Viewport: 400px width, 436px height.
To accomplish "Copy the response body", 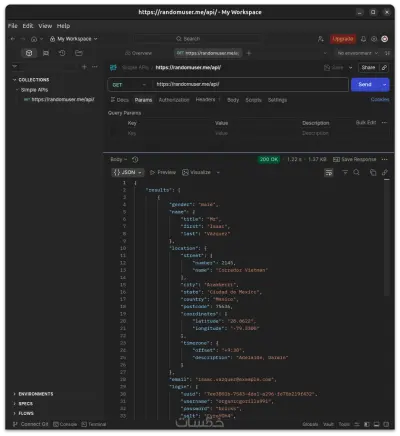I will [373, 172].
